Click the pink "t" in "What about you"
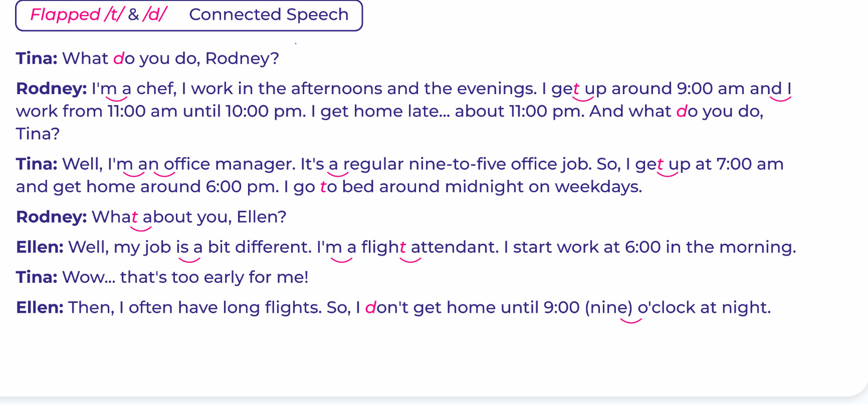 point(134,217)
